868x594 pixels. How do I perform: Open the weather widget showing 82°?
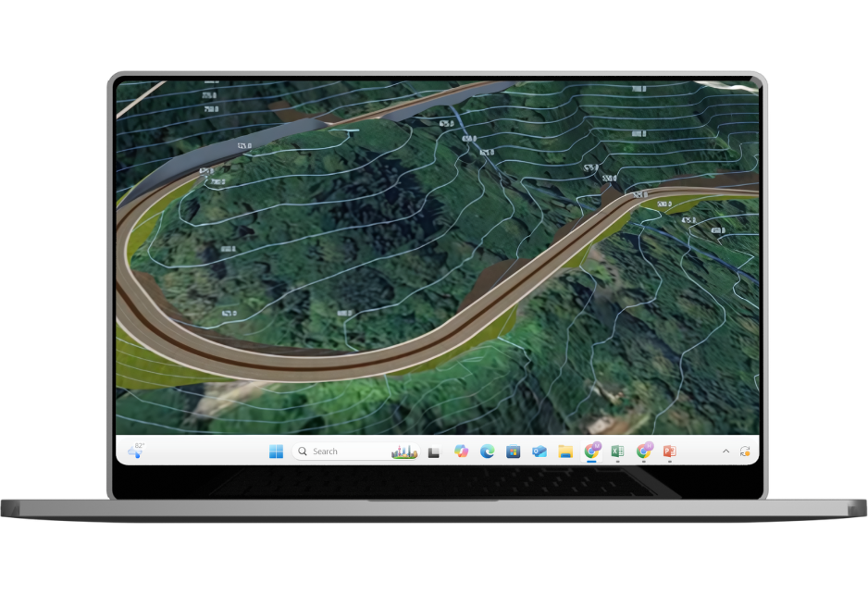[x=136, y=452]
